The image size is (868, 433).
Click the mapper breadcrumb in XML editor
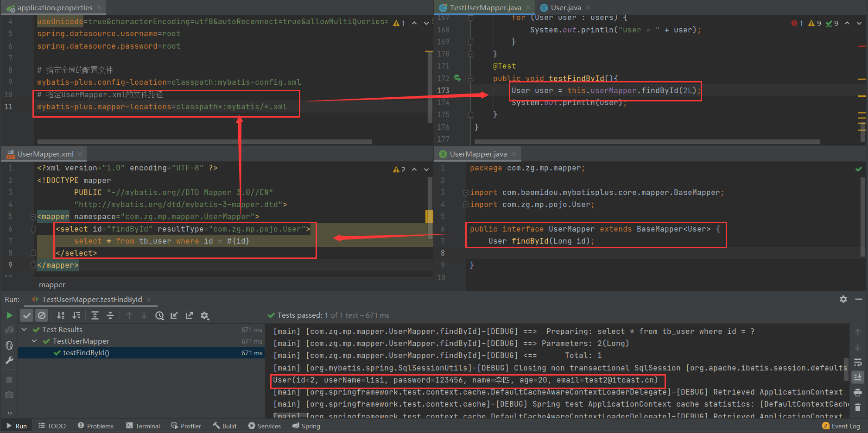coord(52,284)
